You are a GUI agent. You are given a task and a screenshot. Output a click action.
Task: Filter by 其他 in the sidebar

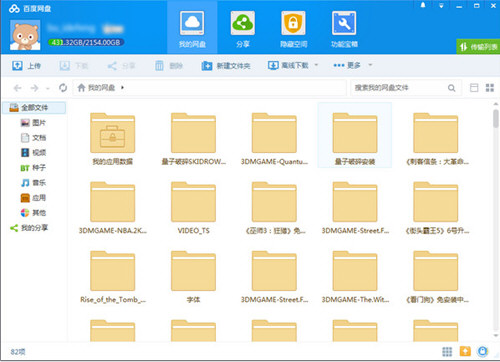pos(33,213)
